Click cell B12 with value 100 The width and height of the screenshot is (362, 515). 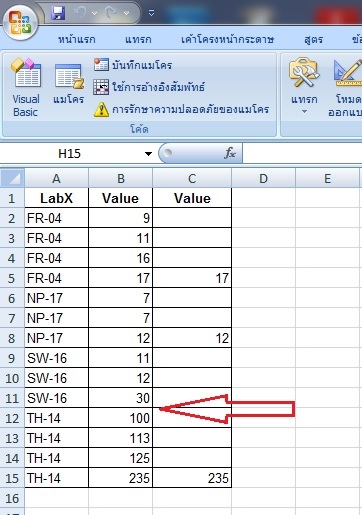tap(120, 418)
